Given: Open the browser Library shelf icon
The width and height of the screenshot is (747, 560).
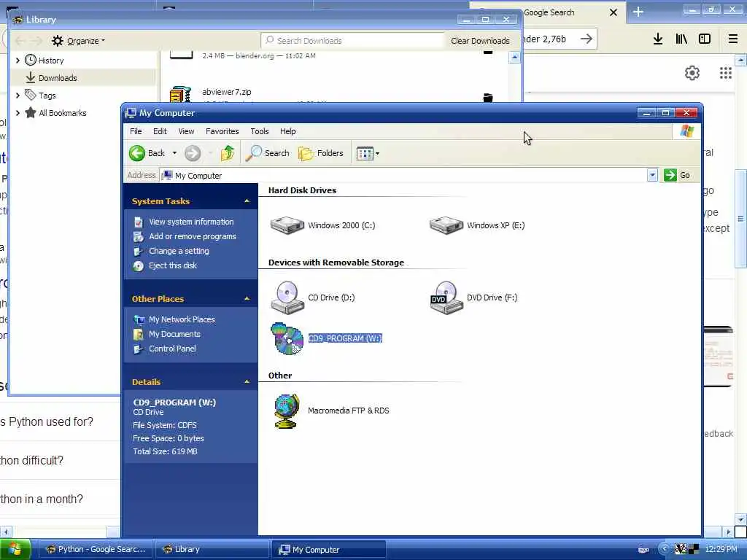Looking at the screenshot, I should tap(681, 39).
